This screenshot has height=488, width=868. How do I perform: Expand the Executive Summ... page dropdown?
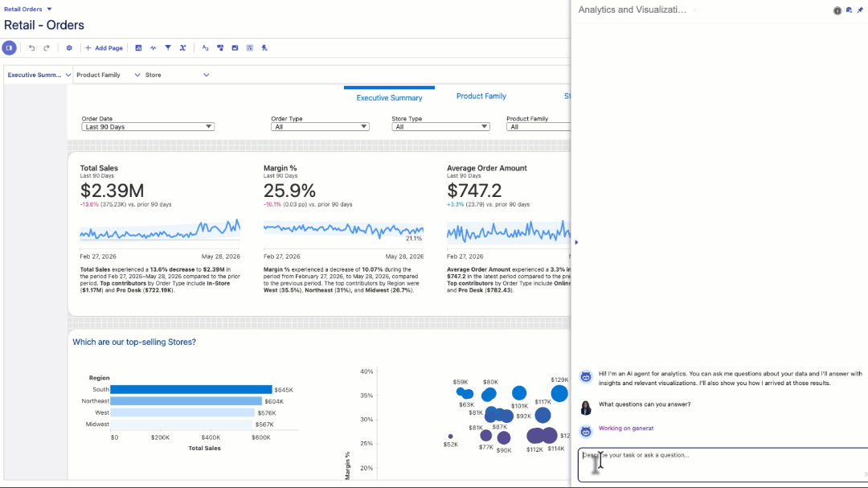pos(68,75)
